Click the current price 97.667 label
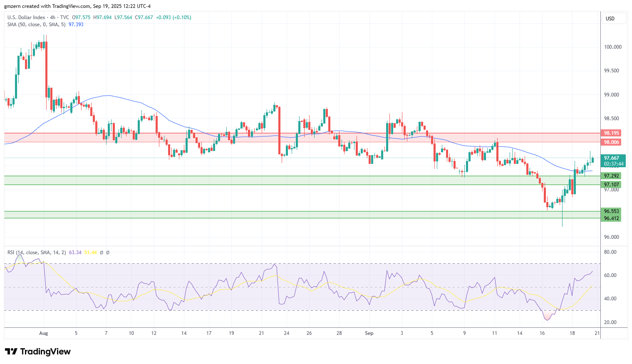The height and width of the screenshot is (364, 632). tap(612, 158)
